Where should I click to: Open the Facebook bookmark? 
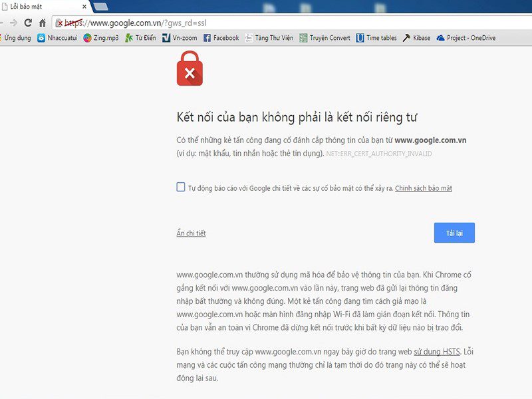[221, 38]
